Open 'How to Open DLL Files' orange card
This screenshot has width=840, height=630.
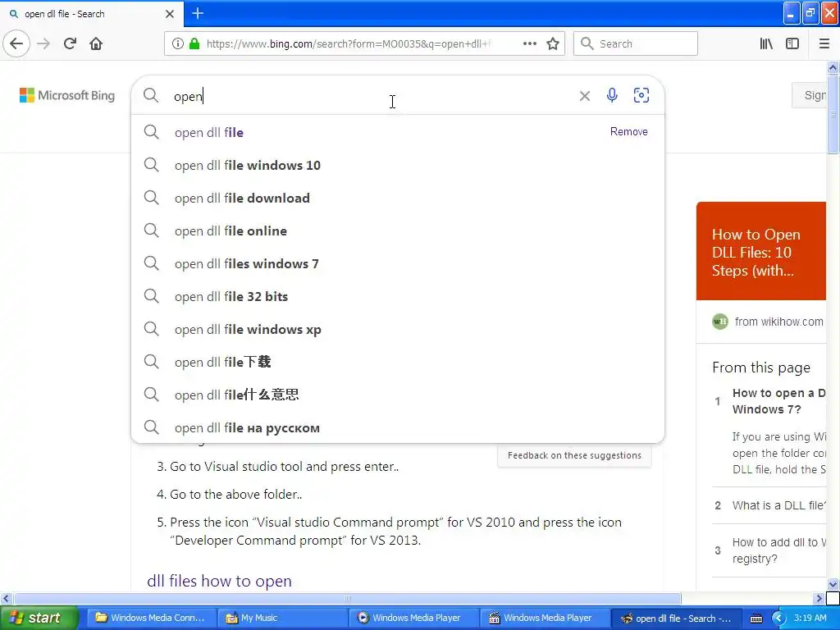click(760, 251)
